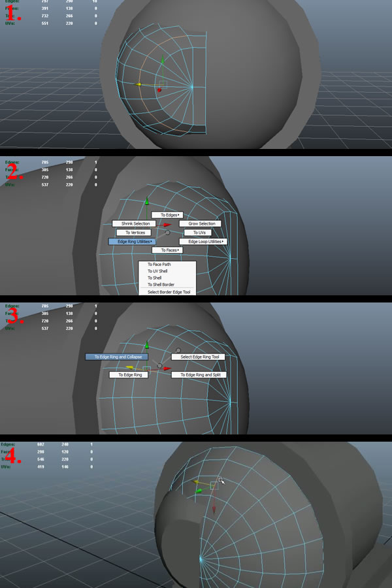Expand the To Edges submenu
The width and height of the screenshot is (392, 588).
pyautogui.click(x=167, y=214)
